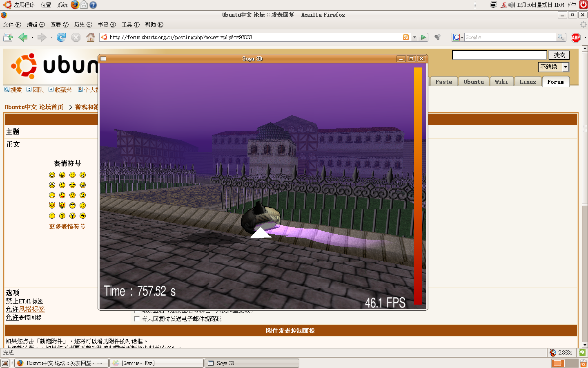Insert the question mark smiley
This screenshot has width=588, height=368.
click(62, 216)
